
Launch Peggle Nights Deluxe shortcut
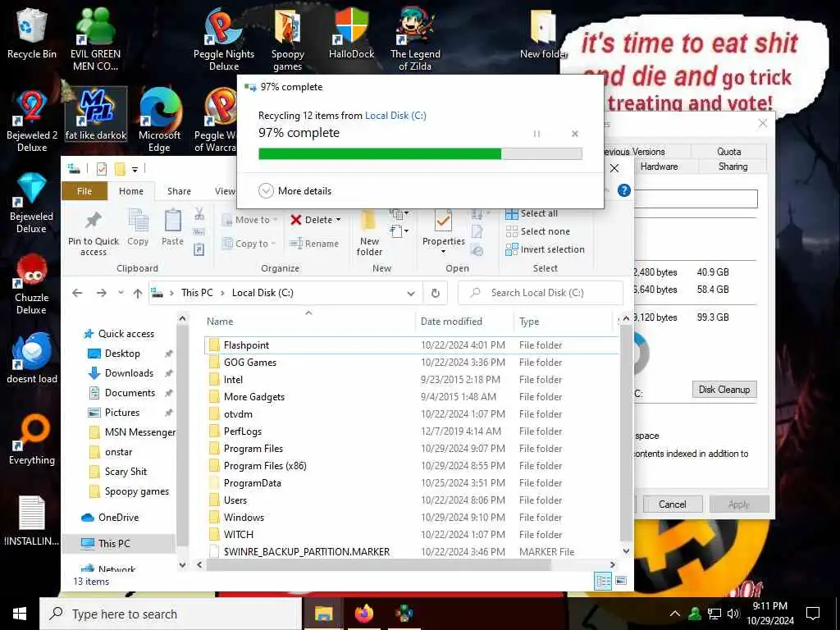(x=223, y=39)
